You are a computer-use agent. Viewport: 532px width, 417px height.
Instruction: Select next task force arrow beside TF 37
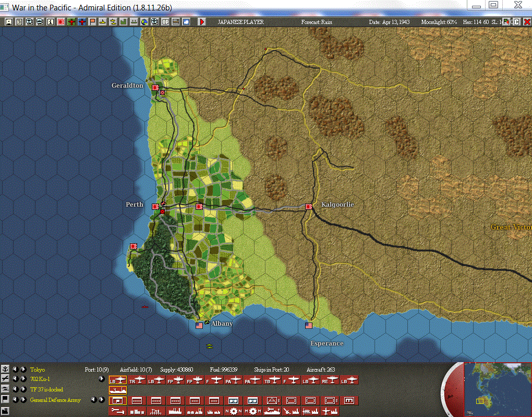click(x=23, y=389)
